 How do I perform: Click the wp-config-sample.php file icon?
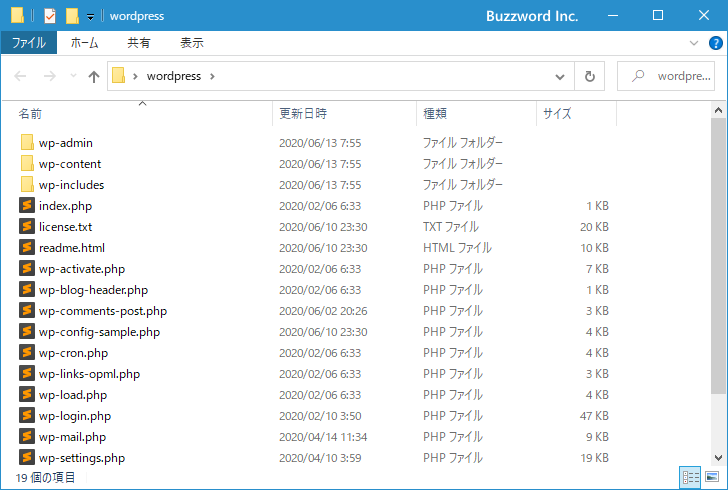(27, 331)
